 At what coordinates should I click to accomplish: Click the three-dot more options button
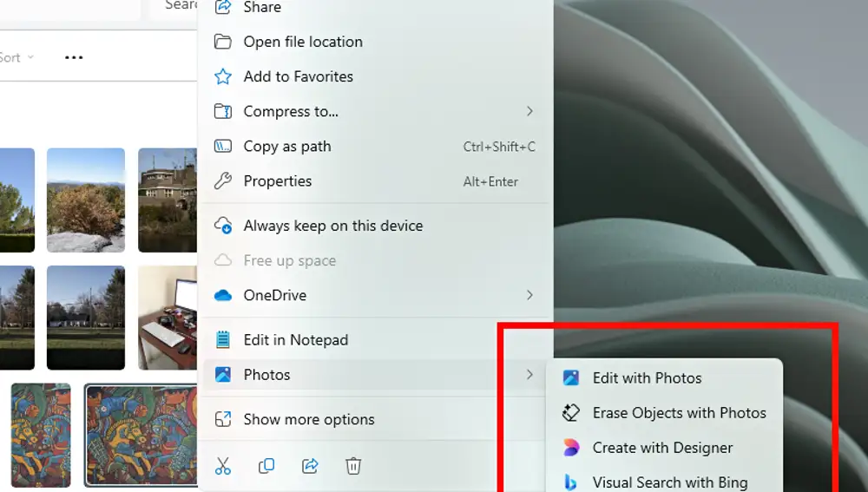coord(74,57)
